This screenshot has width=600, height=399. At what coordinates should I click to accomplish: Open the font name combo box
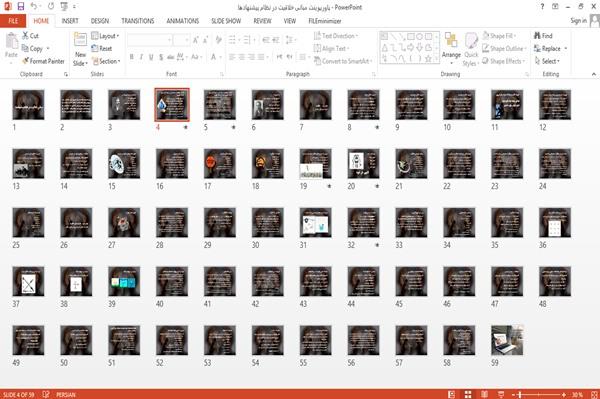click(150, 40)
